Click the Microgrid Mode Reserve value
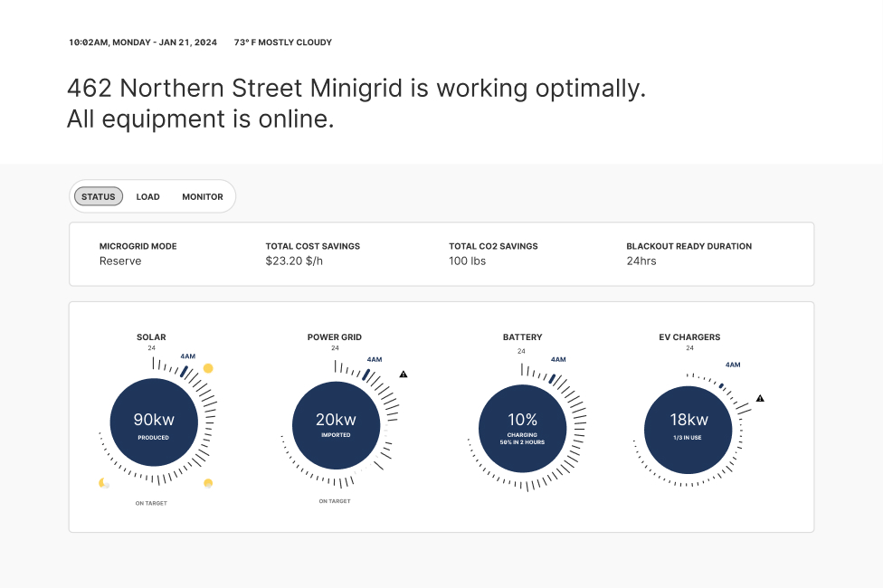The image size is (883, 588). point(120,261)
